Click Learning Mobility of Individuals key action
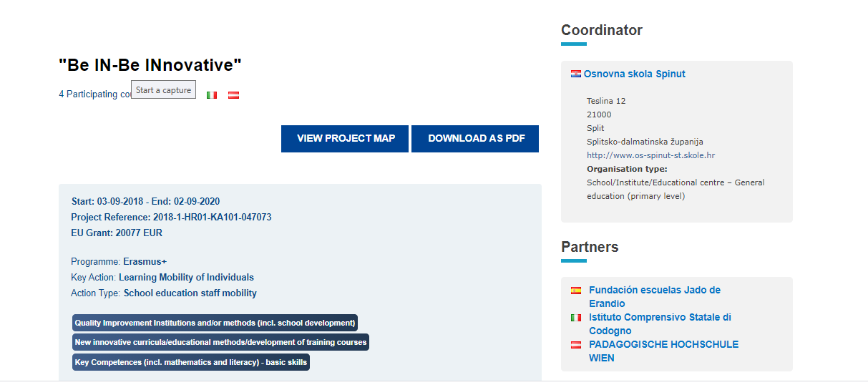Screen dimensions: 868x385 [186, 278]
